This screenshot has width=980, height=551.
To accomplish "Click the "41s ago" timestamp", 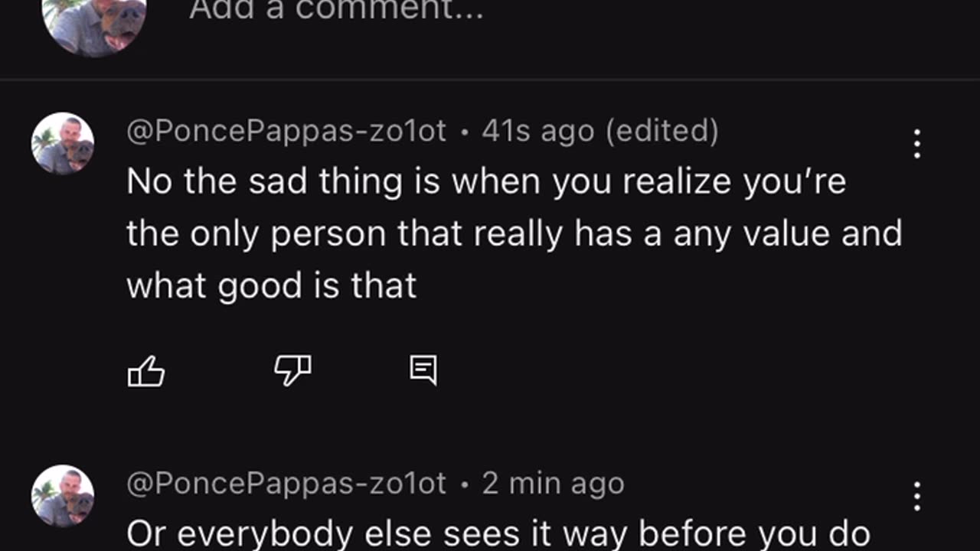I will pos(537,132).
